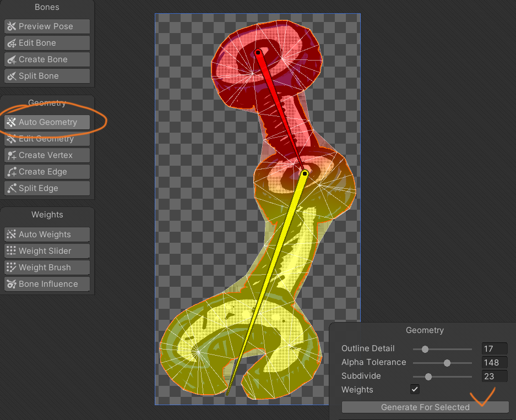Open the Weight Slider tool
The width and height of the screenshot is (516, 420).
(47, 251)
